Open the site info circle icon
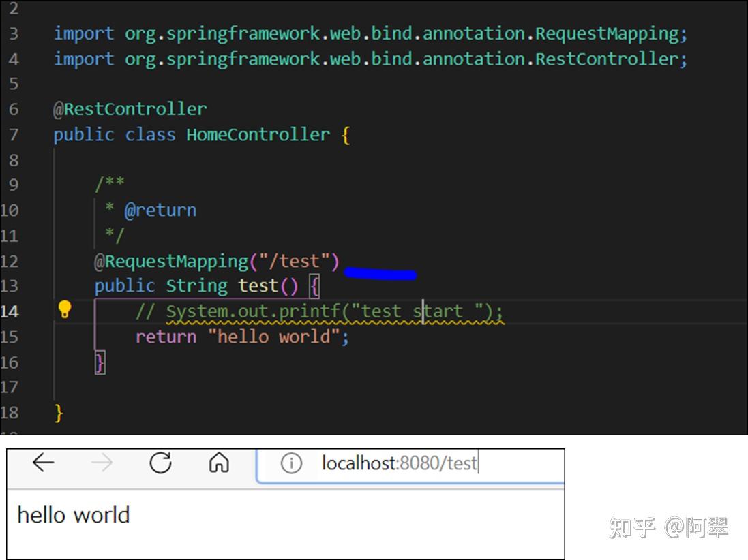This screenshot has width=748, height=560. tap(291, 463)
